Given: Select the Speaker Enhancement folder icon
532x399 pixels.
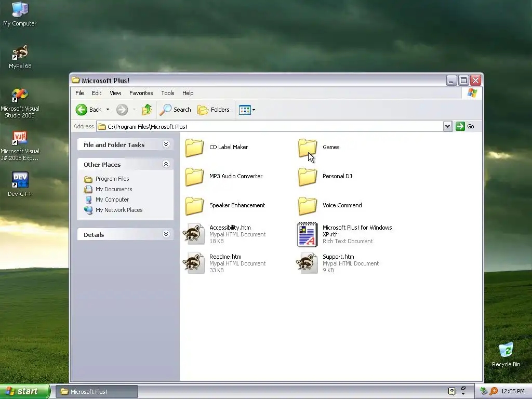Looking at the screenshot, I should click(x=194, y=206).
